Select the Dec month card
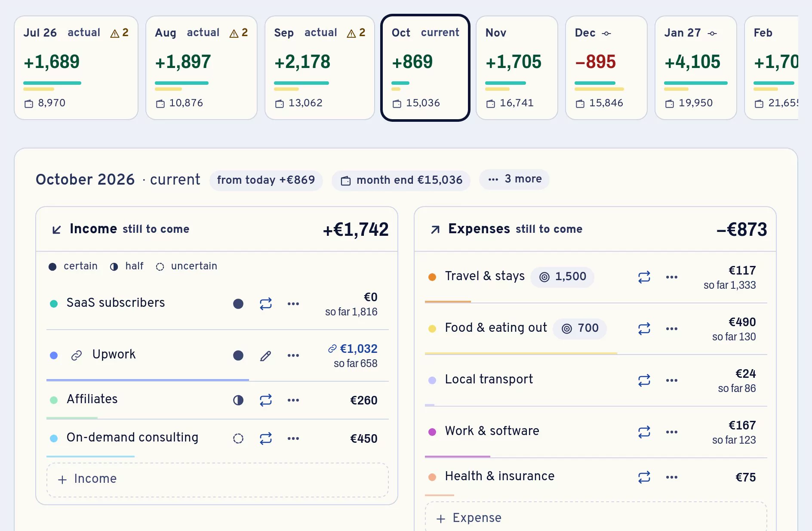Image resolution: width=812 pixels, height=531 pixels. (x=606, y=68)
